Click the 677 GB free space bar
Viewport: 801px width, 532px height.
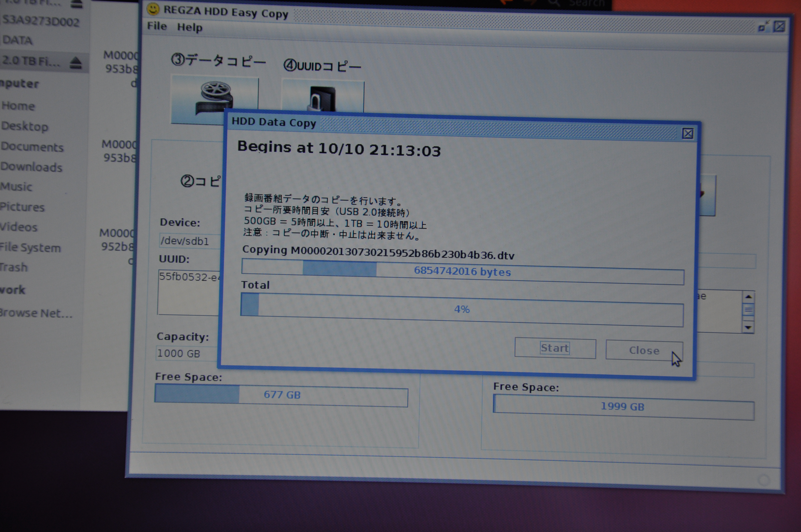tap(281, 395)
